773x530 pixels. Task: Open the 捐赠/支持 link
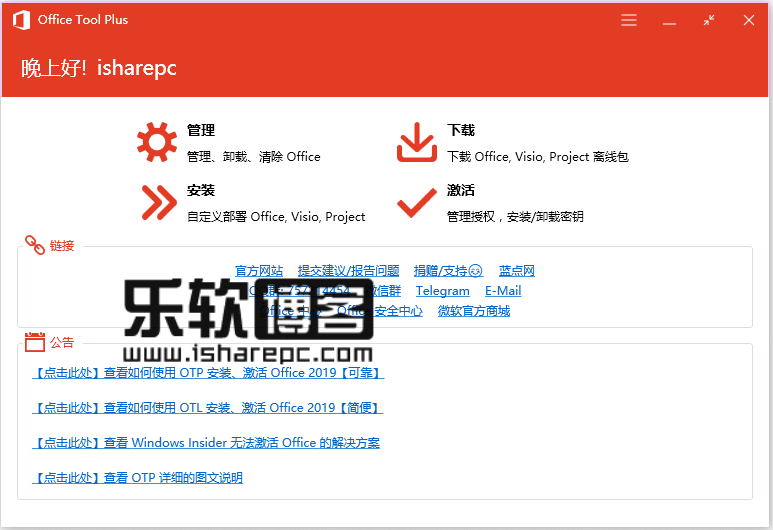pos(448,271)
